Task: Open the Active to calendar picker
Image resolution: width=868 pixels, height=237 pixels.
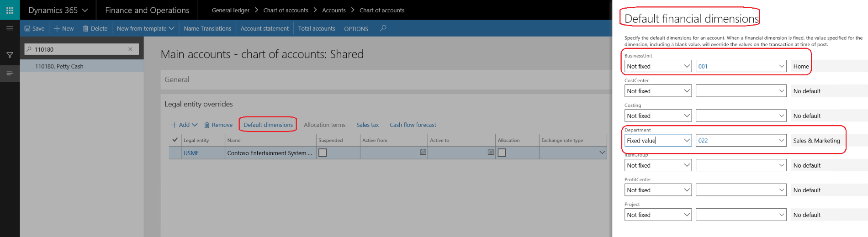Action: (491, 153)
